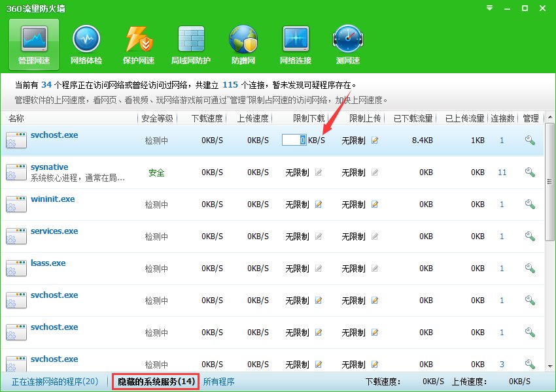Click the wrench manage icon for lsass.exe

coord(530,268)
